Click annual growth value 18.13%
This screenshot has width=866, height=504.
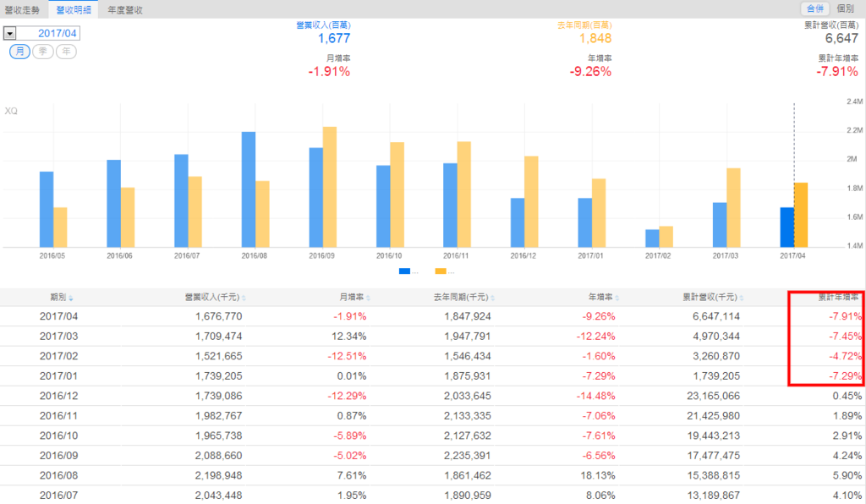[598, 475]
